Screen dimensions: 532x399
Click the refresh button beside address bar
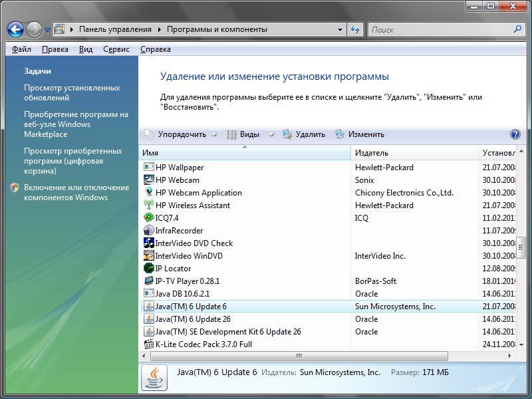coord(355,29)
